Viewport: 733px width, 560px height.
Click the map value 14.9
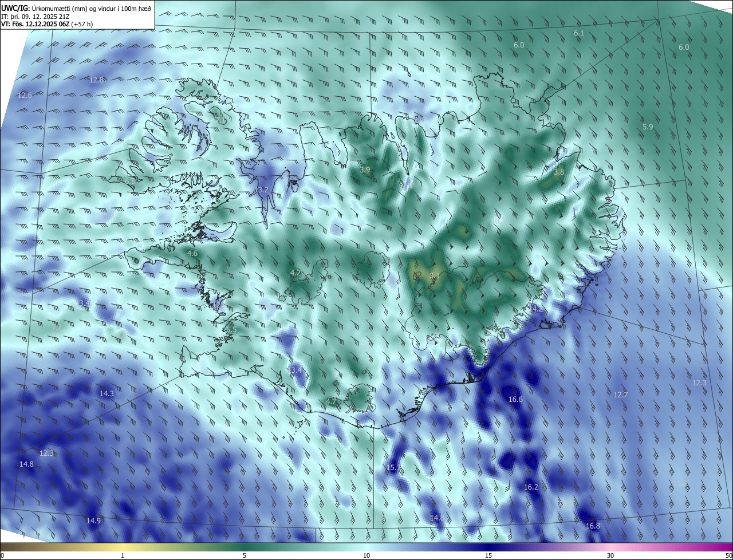pos(93,521)
